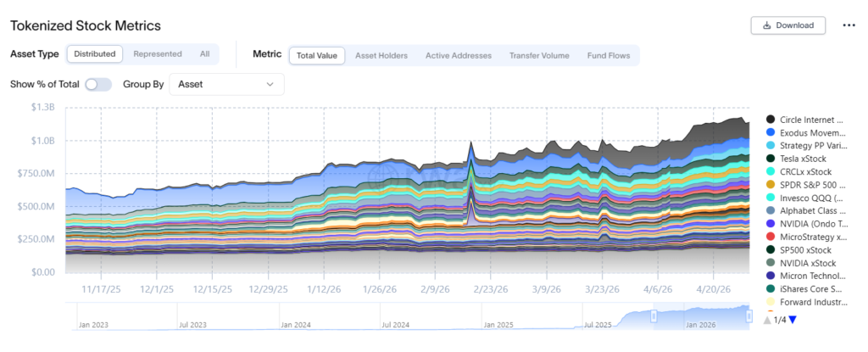
Task: Toggle the Circle Internet legend dot
Action: point(770,120)
